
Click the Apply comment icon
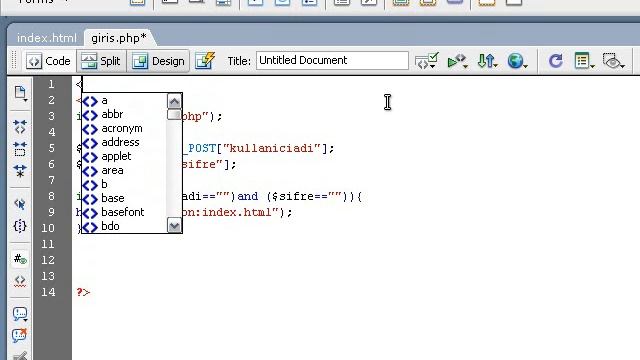pos(20,314)
